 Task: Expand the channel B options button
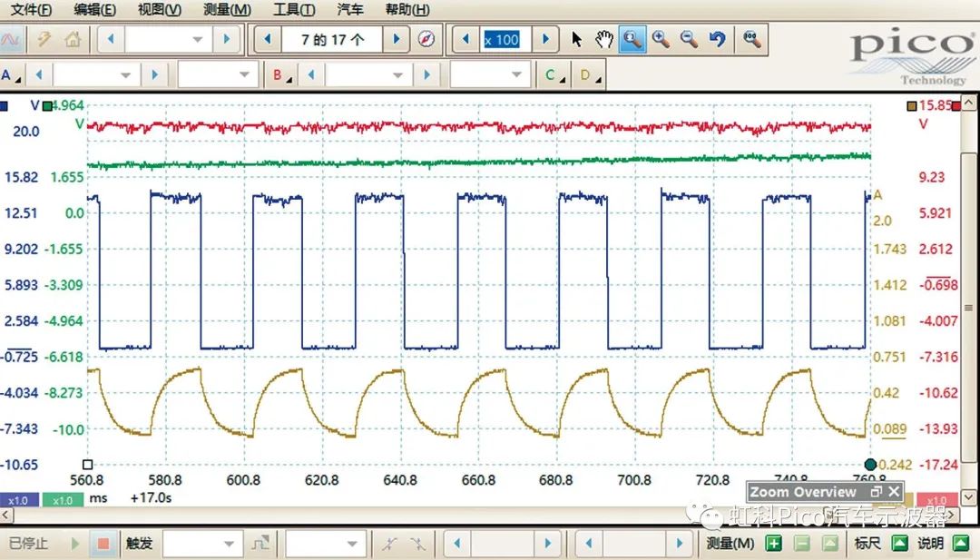(282, 75)
